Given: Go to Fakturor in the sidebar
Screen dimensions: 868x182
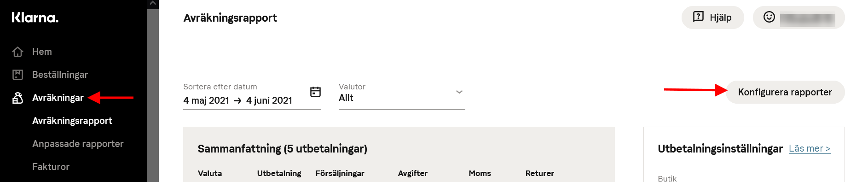Looking at the screenshot, I should click(x=51, y=167).
